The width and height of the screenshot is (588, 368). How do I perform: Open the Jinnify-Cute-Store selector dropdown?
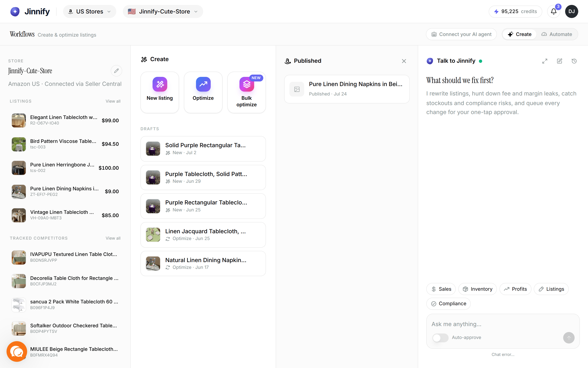coord(163,11)
